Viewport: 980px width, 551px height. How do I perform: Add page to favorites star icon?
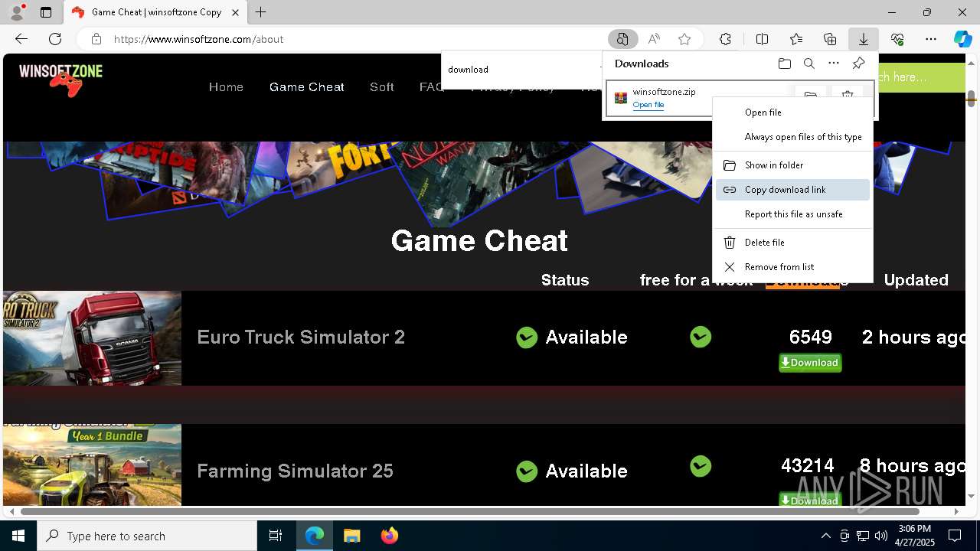(x=684, y=39)
